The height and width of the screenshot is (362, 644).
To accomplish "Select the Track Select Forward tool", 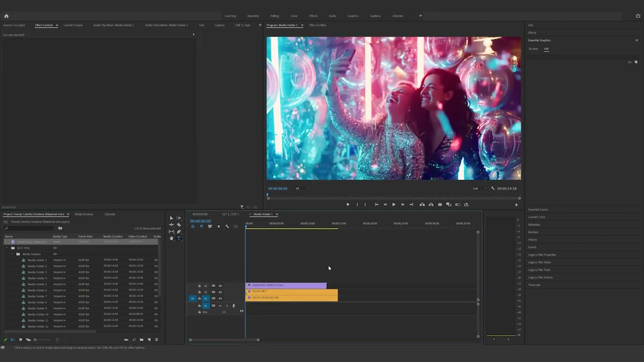I will tap(179, 218).
